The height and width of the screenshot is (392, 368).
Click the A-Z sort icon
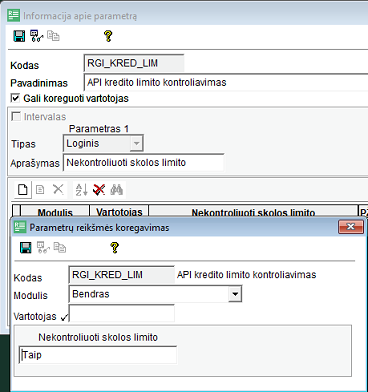(x=81, y=190)
